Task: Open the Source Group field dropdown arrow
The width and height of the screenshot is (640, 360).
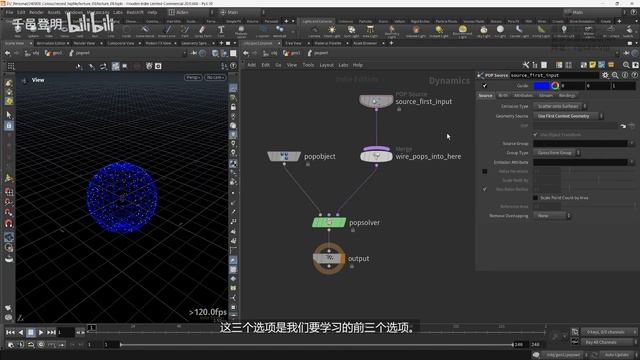Action: click(632, 143)
